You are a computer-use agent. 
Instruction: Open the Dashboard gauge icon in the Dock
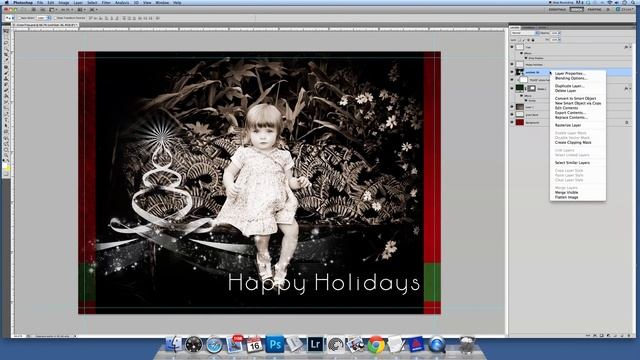[x=194, y=345]
